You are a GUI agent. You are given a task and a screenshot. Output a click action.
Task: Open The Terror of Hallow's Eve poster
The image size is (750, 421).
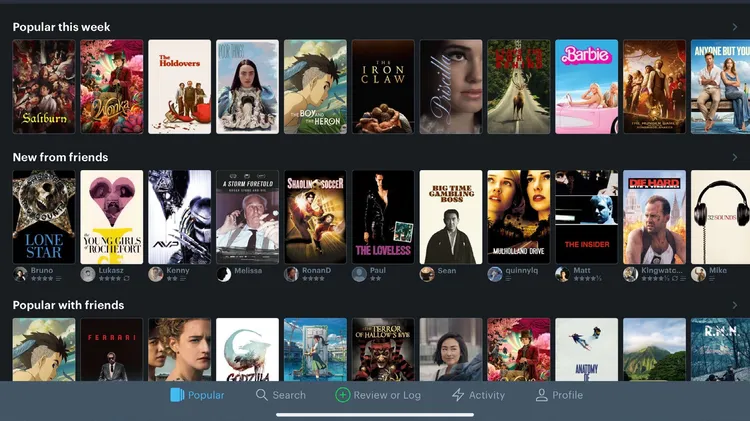point(383,350)
